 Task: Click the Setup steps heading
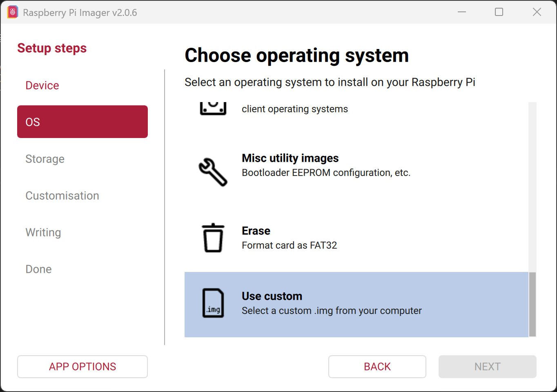click(x=52, y=48)
